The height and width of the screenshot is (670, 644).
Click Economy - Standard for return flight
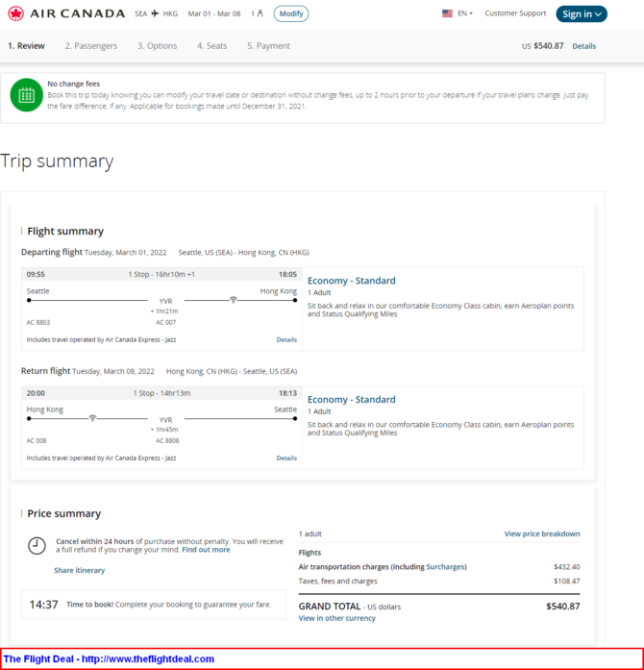tap(351, 400)
